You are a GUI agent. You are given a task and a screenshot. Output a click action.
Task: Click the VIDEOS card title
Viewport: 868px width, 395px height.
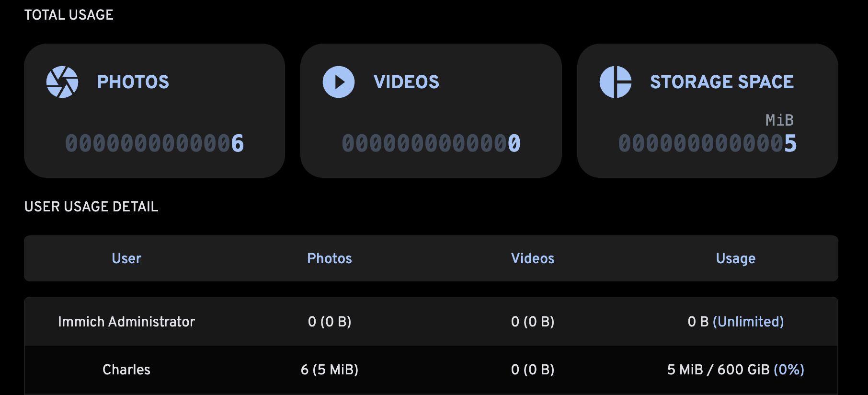406,82
